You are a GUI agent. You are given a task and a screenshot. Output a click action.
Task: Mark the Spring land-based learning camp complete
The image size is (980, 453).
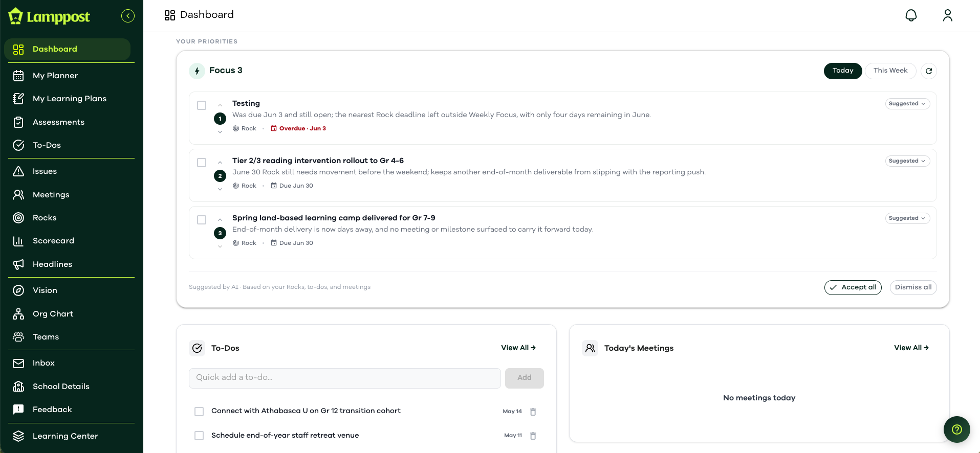pos(202,220)
